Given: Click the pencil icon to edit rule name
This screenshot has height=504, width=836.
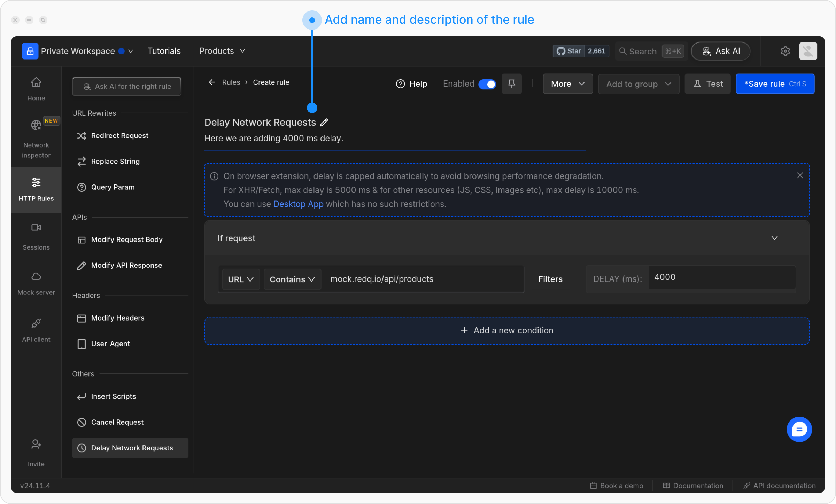Looking at the screenshot, I should [324, 123].
